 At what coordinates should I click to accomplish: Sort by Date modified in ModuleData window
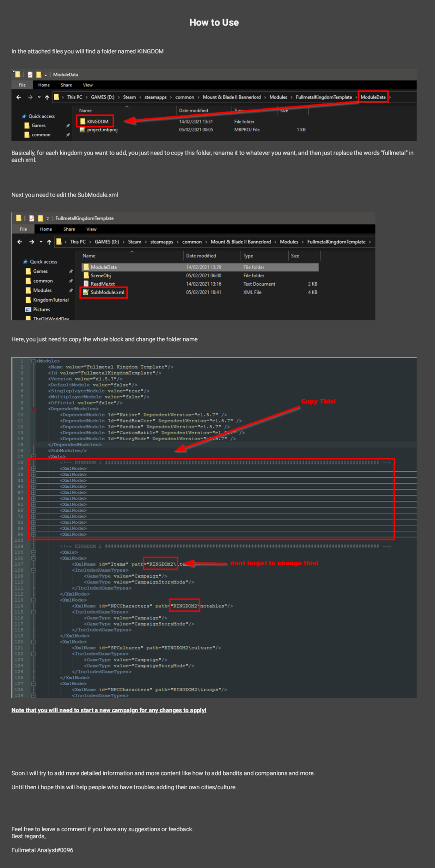coord(194,110)
